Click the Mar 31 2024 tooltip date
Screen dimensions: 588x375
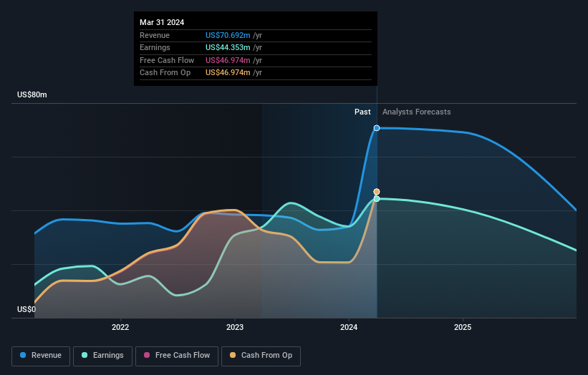pyautogui.click(x=162, y=22)
